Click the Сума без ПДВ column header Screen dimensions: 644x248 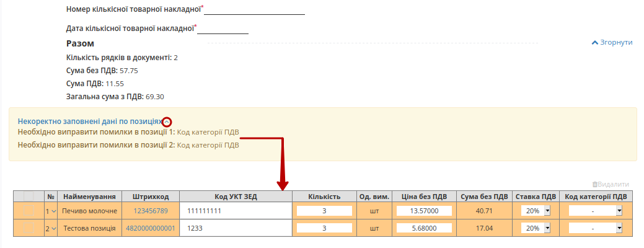[x=484, y=197]
